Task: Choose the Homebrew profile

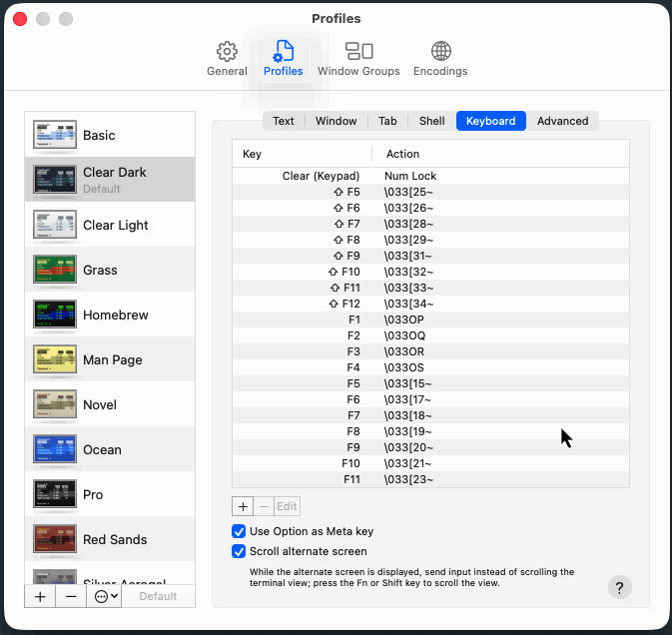Action: (x=110, y=315)
